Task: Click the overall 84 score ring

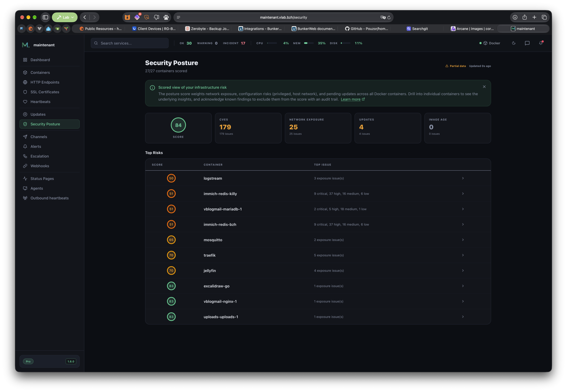Action: (x=178, y=125)
